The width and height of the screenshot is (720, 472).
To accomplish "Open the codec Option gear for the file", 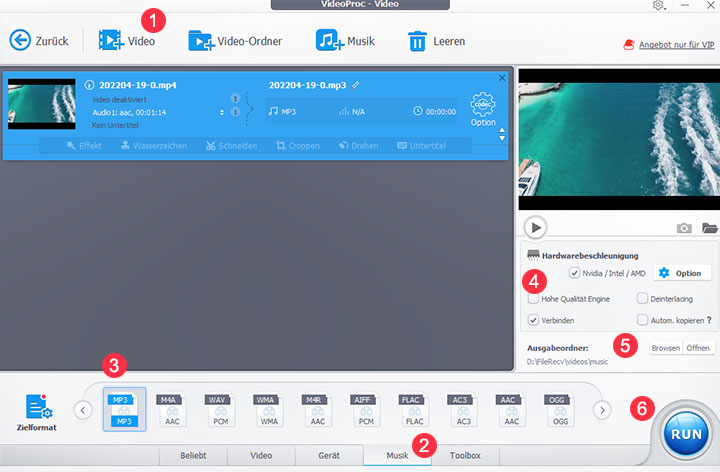I will pyautogui.click(x=483, y=109).
